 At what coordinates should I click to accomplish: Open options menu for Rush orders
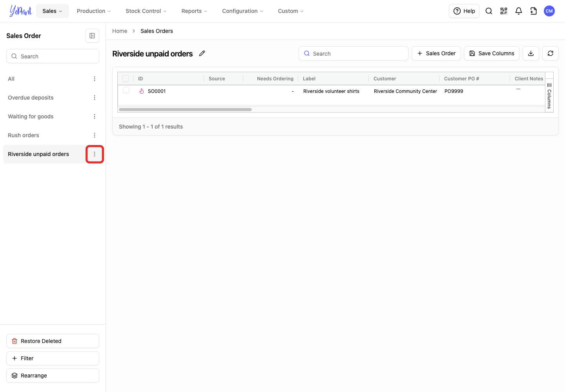pos(95,135)
